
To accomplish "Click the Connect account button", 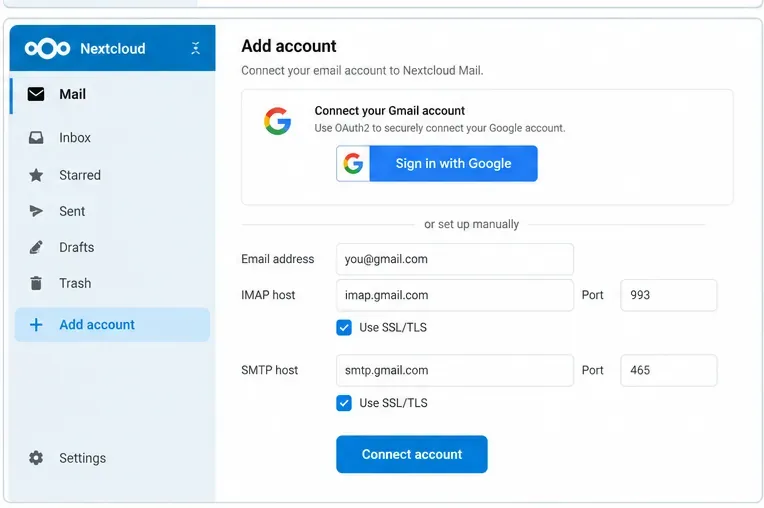I will [412, 454].
